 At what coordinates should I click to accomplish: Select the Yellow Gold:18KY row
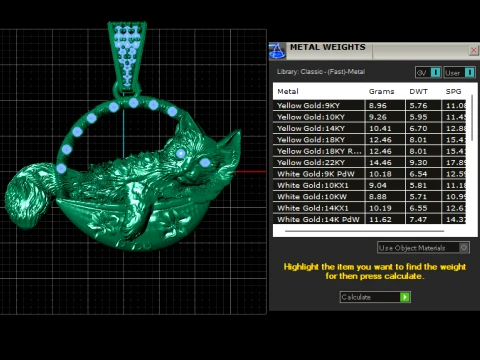pos(369,140)
